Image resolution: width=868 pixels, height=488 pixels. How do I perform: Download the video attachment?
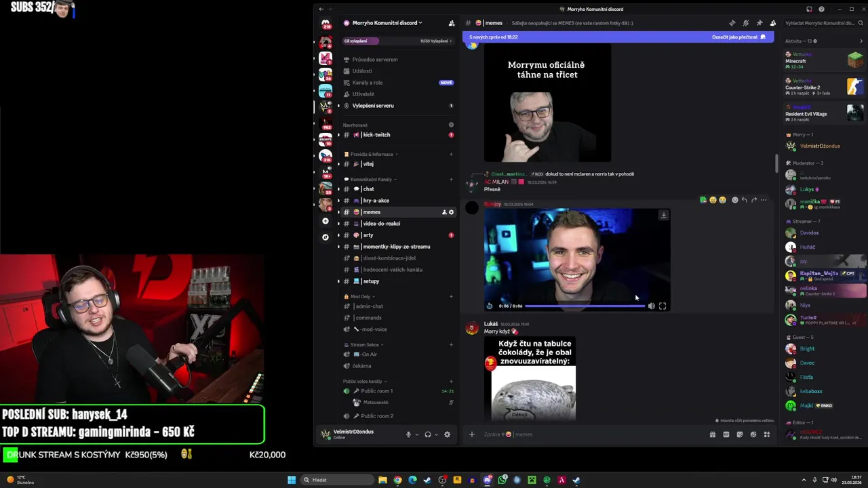point(663,215)
